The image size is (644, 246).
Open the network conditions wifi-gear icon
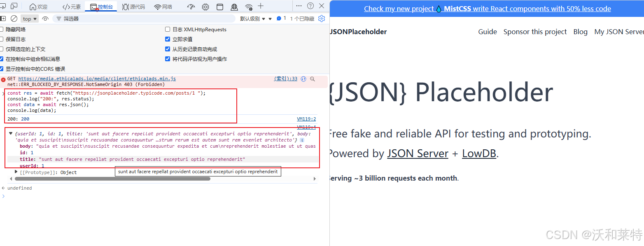click(249, 7)
